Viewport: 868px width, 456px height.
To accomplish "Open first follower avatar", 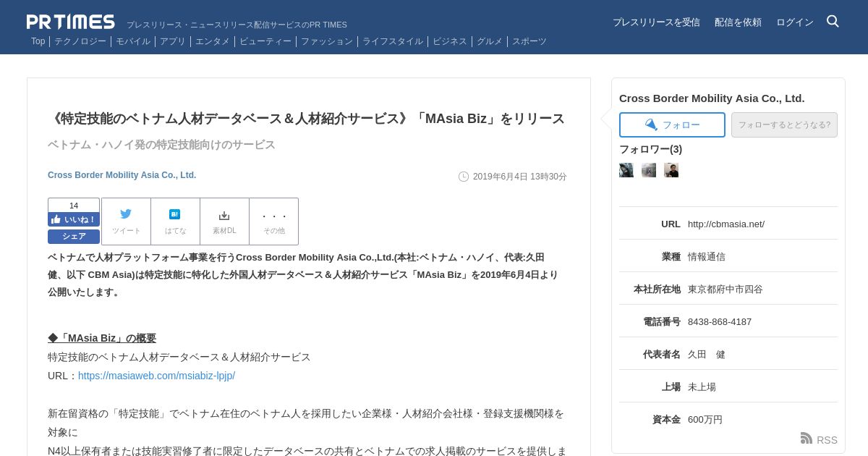I will pos(626,170).
